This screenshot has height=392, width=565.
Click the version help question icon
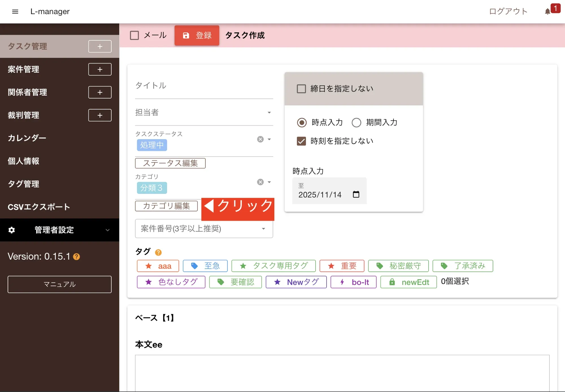[76, 257]
